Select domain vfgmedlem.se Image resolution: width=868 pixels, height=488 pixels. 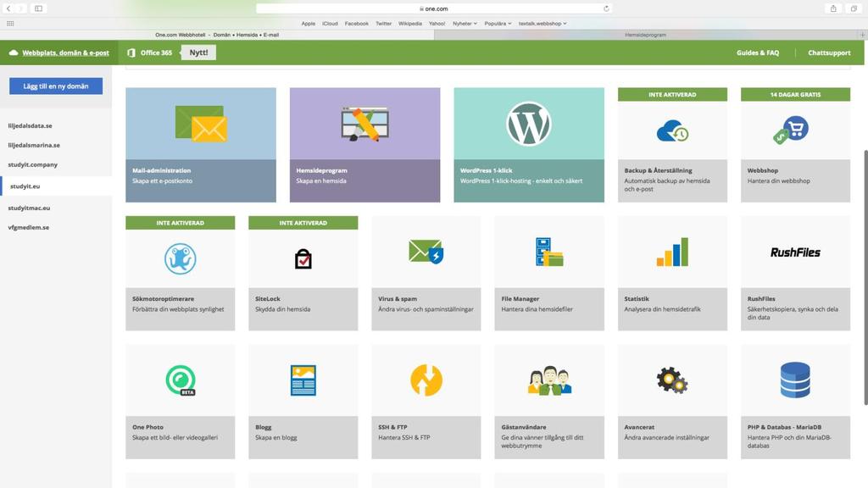click(28, 227)
